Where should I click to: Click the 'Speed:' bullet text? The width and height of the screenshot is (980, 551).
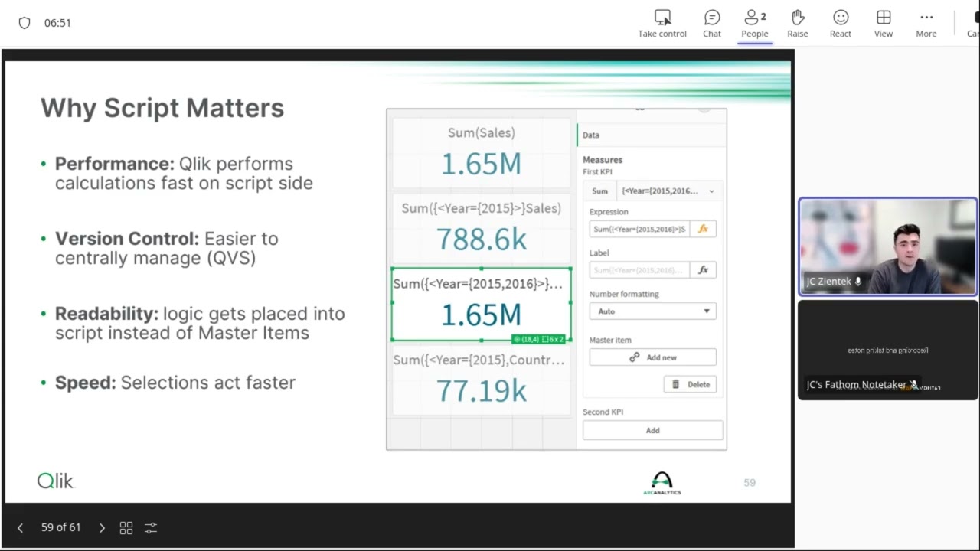(x=85, y=383)
